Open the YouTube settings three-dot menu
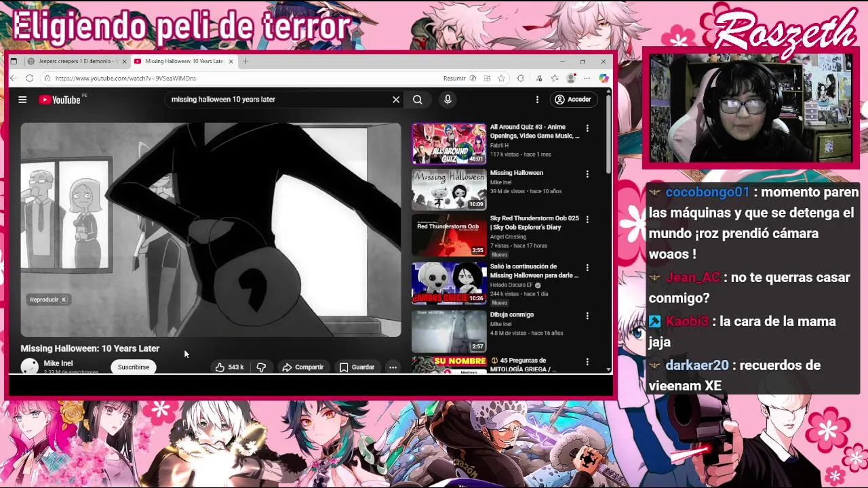The height and width of the screenshot is (488, 868). [537, 100]
